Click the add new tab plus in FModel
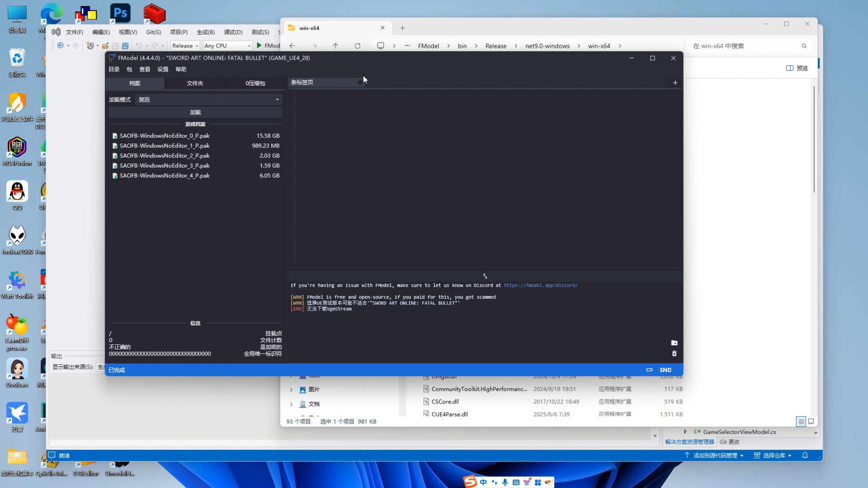The height and width of the screenshot is (488, 868). 675,83
